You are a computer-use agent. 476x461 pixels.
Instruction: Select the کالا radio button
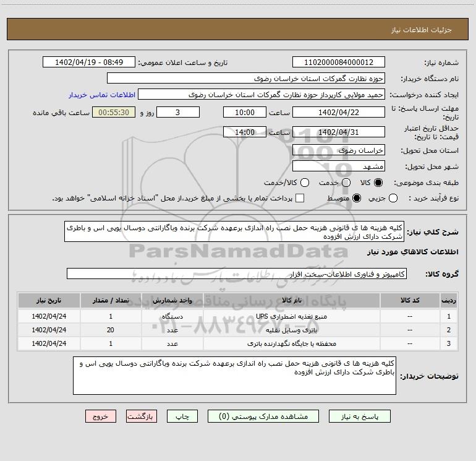tap(378, 183)
